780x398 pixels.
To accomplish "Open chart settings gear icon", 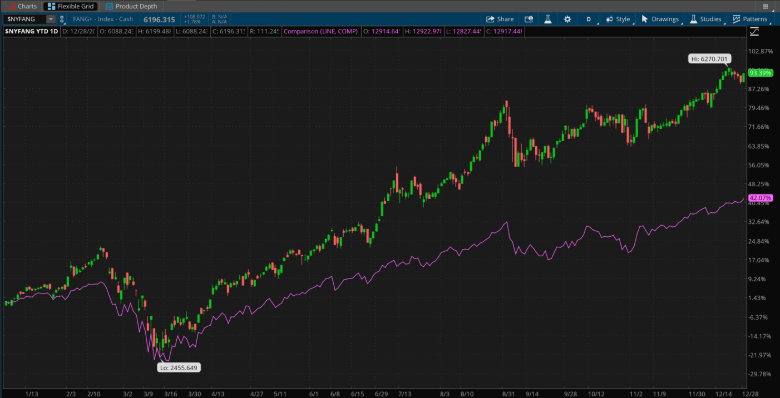I will [567, 19].
